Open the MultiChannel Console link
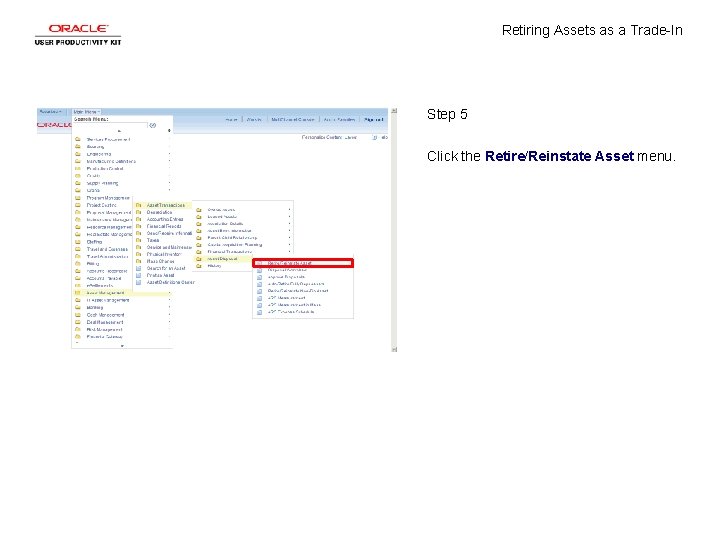Image resolution: width=720 pixels, height=540 pixels. pyautogui.click(x=293, y=119)
